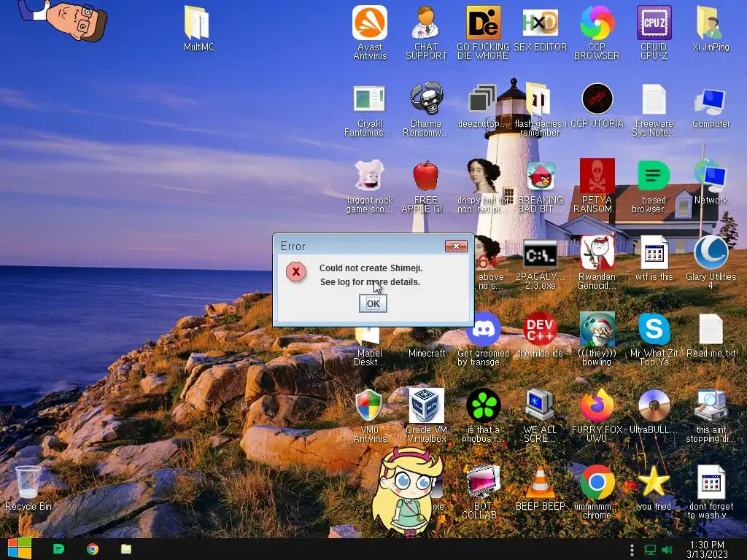Open the volume control tray icon
747x560 pixels.
tap(667, 550)
